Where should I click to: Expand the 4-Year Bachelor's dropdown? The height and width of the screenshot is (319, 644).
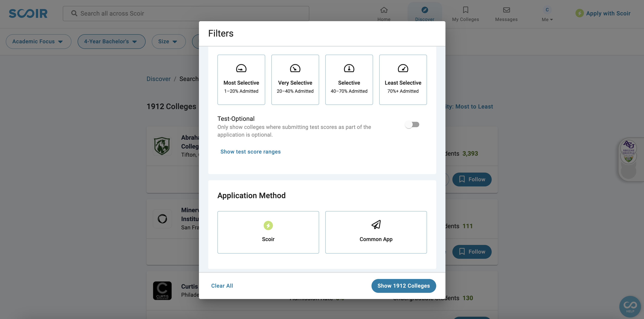(x=111, y=42)
